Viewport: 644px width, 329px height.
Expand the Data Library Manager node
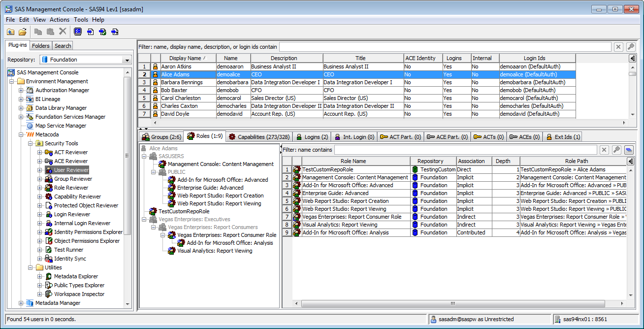point(21,108)
